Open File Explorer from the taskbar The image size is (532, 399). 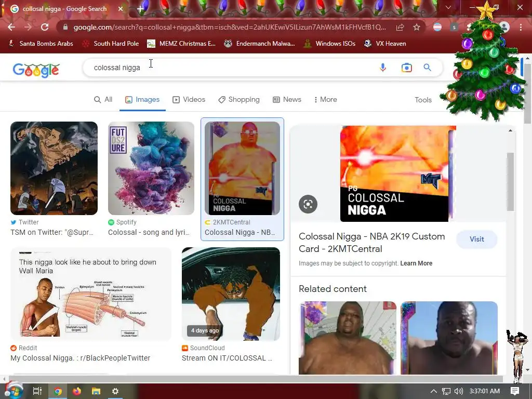[x=96, y=391]
